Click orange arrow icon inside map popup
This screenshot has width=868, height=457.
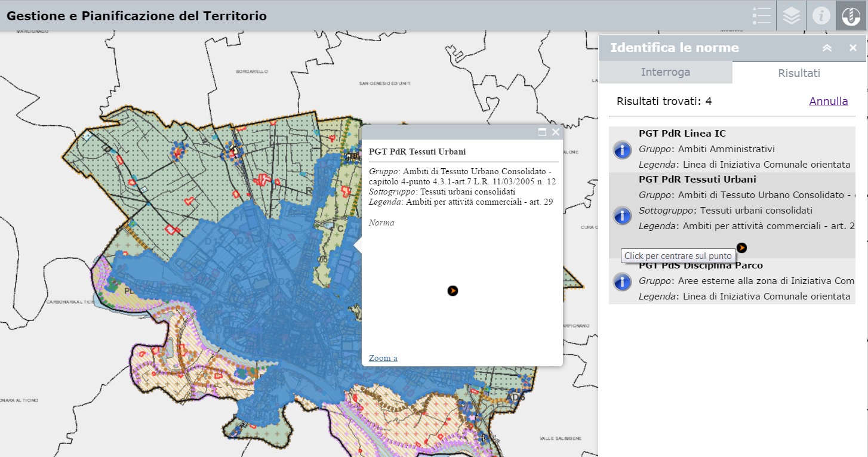[453, 291]
